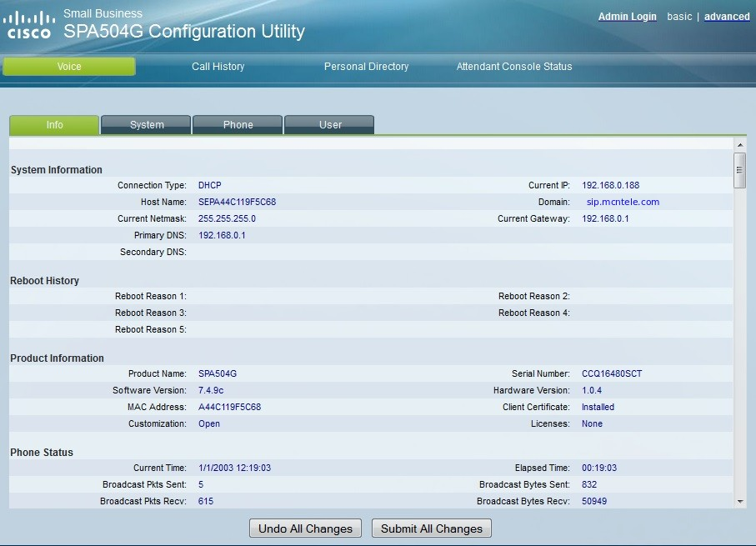This screenshot has width=756, height=546.
Task: Click the Admin Login link
Action: pyautogui.click(x=628, y=17)
